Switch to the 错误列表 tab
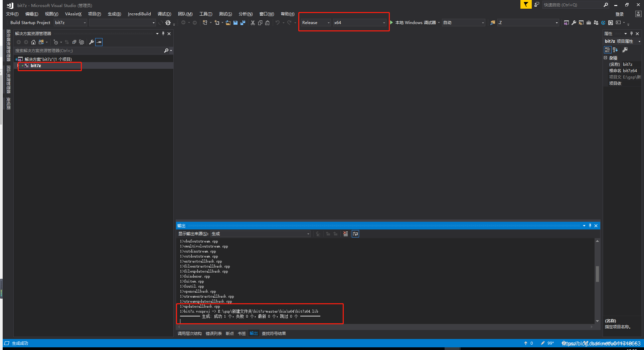 pos(214,334)
